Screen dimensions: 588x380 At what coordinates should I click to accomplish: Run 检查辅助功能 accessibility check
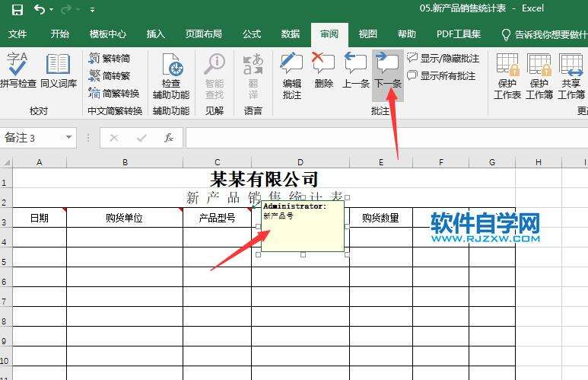pyautogui.click(x=171, y=77)
